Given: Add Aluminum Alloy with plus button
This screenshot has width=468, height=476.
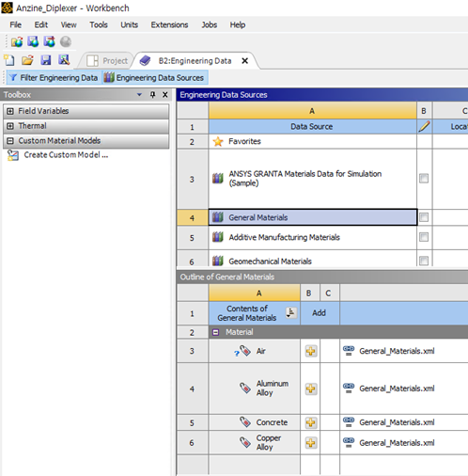Looking at the screenshot, I should tap(311, 389).
